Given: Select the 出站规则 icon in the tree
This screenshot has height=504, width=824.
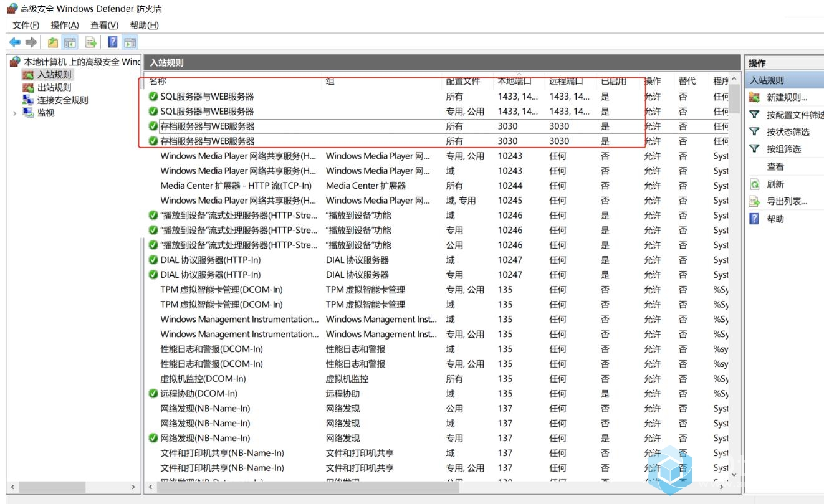Looking at the screenshot, I should [x=28, y=87].
